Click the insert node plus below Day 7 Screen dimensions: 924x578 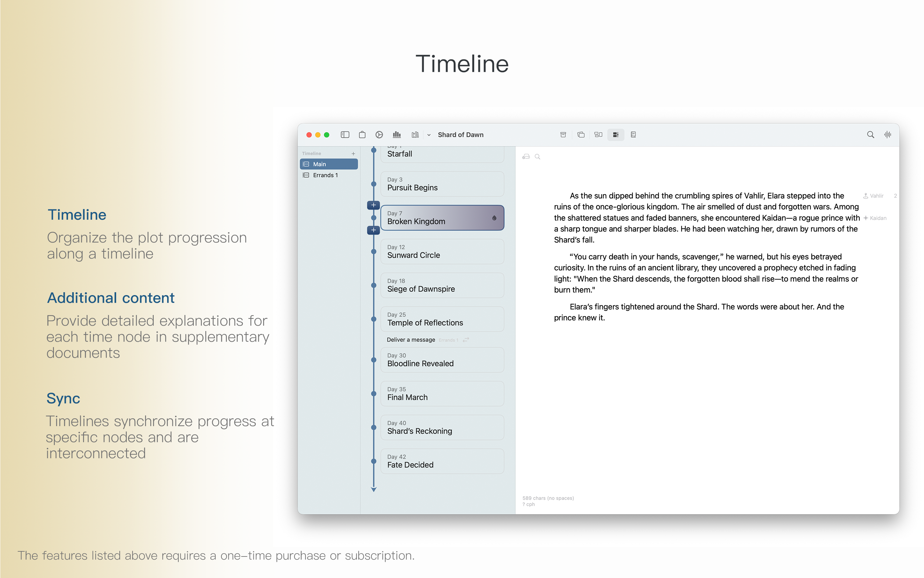point(373,230)
